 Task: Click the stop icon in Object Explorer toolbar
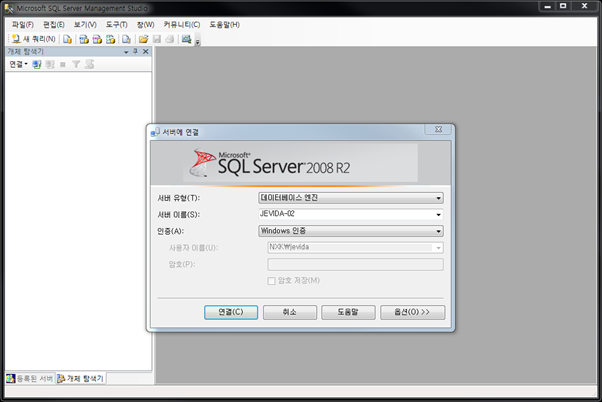coord(63,65)
